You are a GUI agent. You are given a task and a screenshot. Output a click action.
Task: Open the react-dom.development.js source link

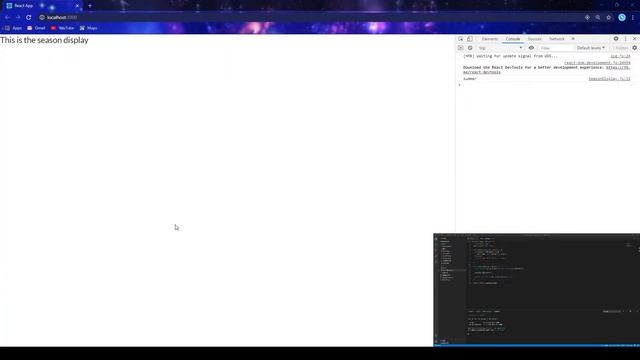click(x=597, y=62)
